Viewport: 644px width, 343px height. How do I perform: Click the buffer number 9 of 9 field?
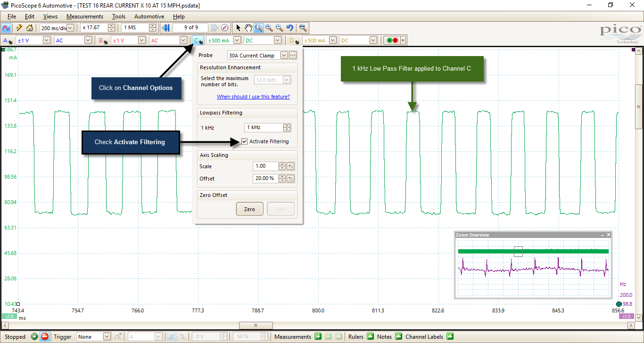[x=190, y=28]
